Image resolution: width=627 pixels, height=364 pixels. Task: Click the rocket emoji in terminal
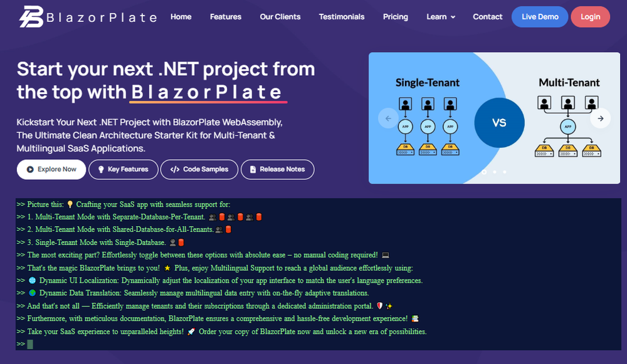[x=191, y=331]
